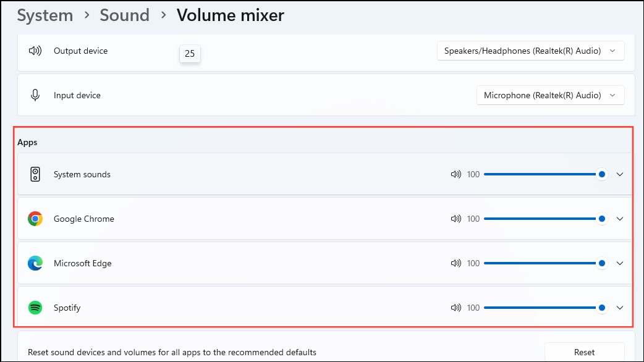Viewport: 644px width, 362px height.
Task: Click the Output device speaker icon
Action: point(35,51)
